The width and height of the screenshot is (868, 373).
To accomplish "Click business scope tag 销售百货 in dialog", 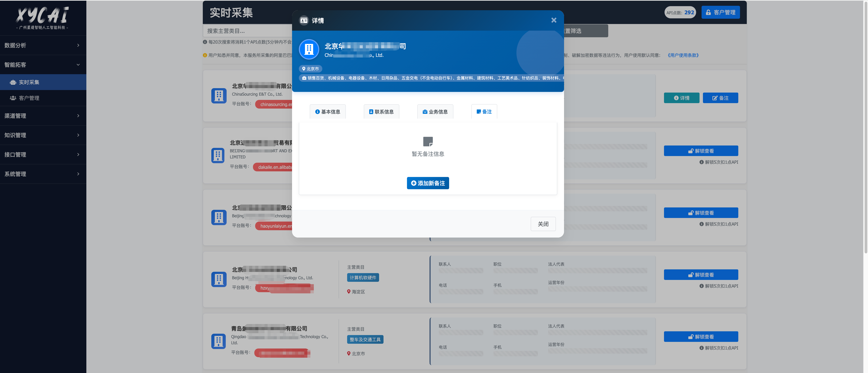I will 431,78.
